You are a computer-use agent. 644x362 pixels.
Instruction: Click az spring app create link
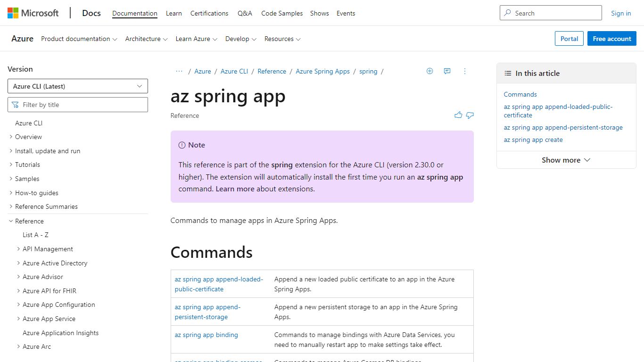(533, 140)
